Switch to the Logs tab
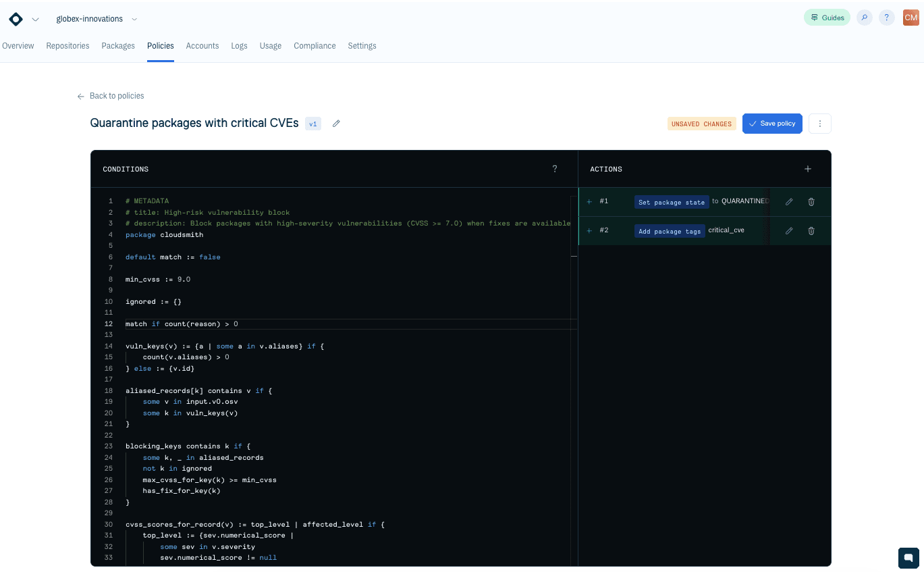This screenshot has height=572, width=924. click(x=239, y=46)
